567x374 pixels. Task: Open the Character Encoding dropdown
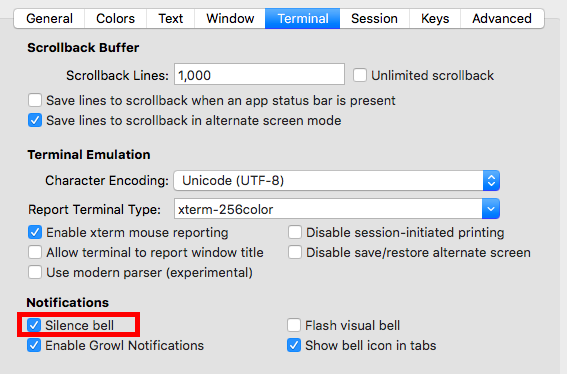(337, 180)
